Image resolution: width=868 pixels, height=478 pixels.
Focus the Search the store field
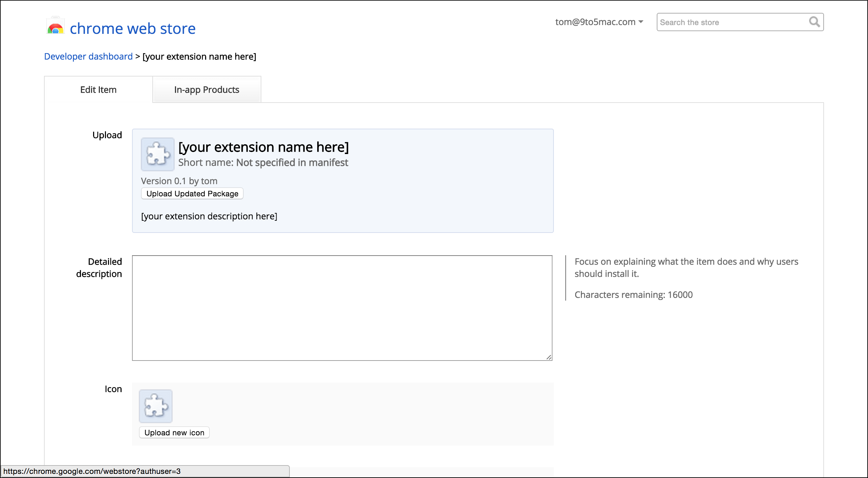tap(731, 22)
